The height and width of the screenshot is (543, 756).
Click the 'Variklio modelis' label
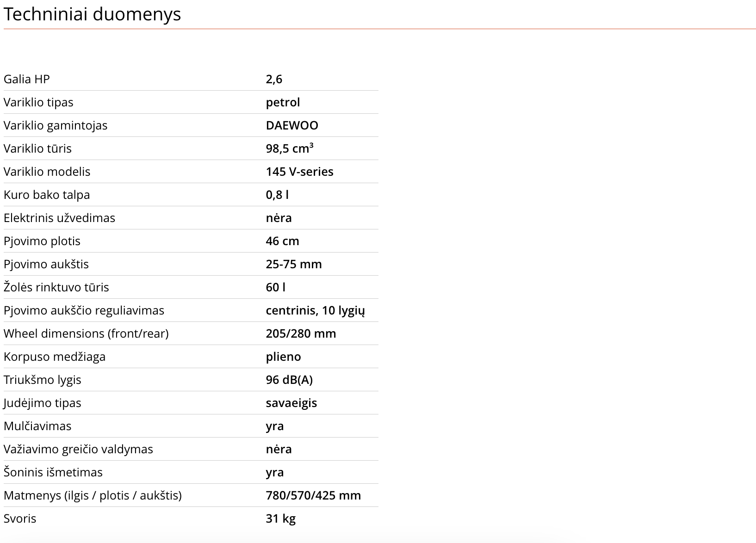47,172
